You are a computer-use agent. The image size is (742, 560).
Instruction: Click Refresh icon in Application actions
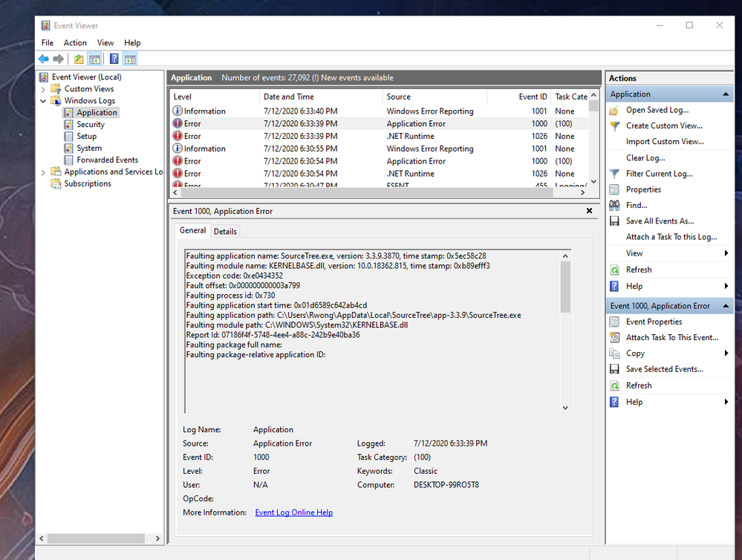[x=614, y=270]
